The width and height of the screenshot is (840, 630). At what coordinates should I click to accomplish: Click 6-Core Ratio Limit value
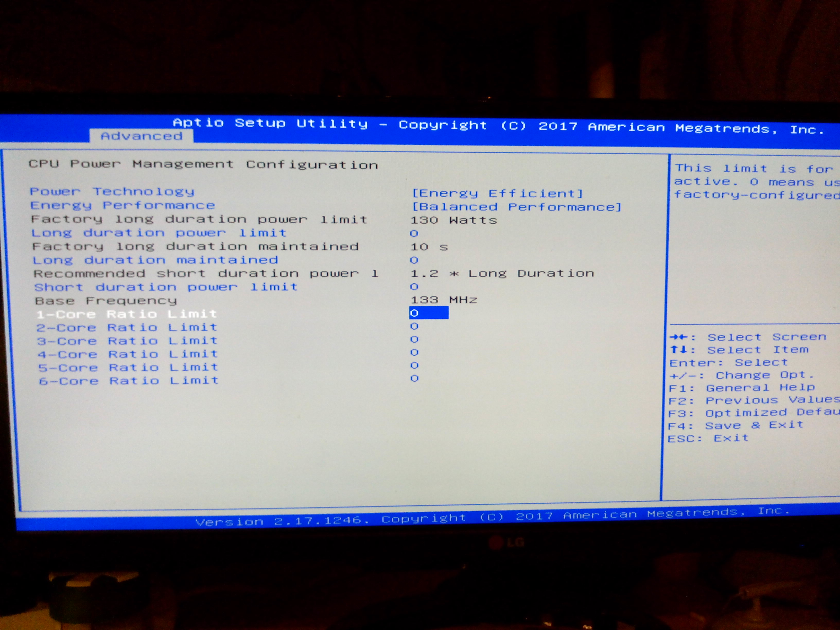(414, 378)
